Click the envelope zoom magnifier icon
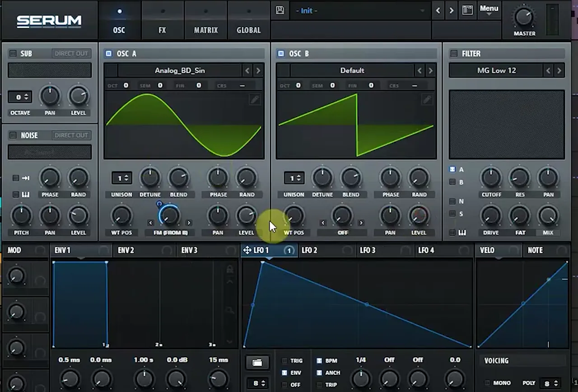Viewport: 578px width, 392px height. [x=230, y=310]
